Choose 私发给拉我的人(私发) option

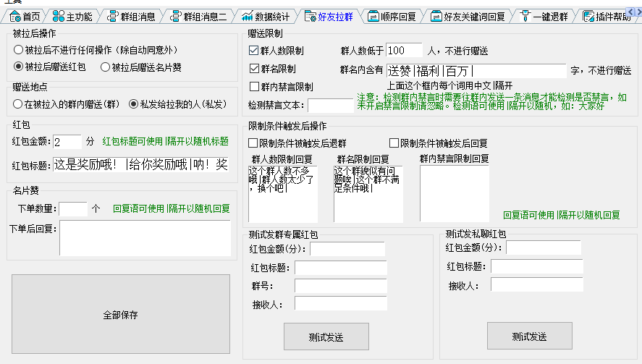coord(178,104)
